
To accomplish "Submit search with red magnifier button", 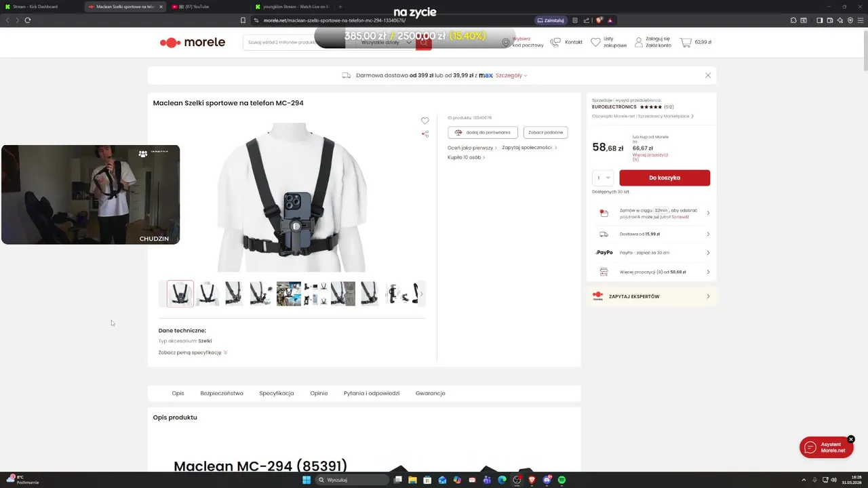I will coord(424,42).
